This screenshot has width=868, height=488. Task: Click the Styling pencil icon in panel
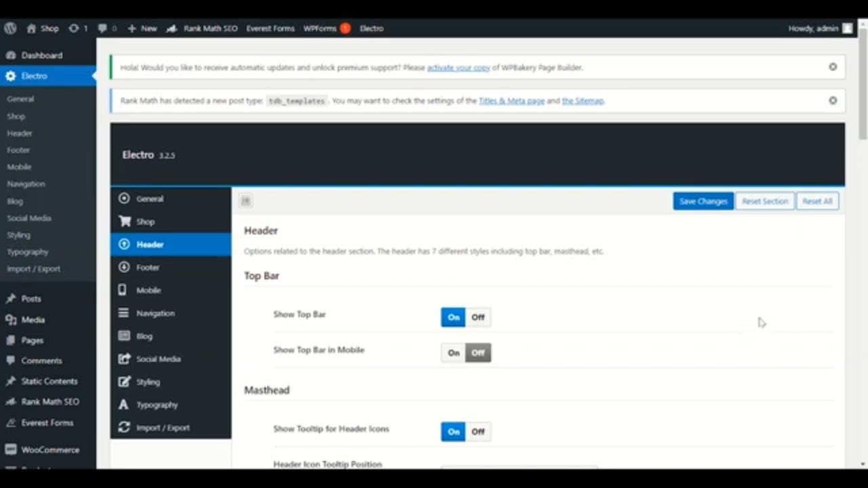coord(124,382)
